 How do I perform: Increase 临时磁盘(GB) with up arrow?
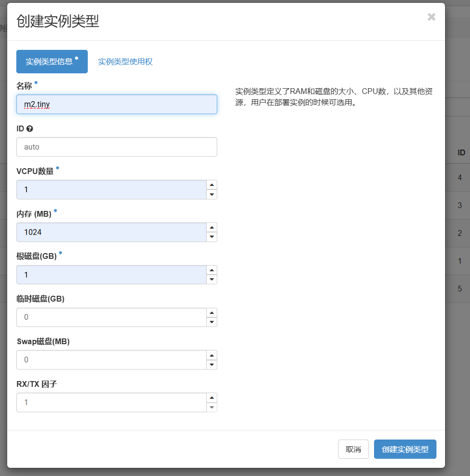(211, 313)
